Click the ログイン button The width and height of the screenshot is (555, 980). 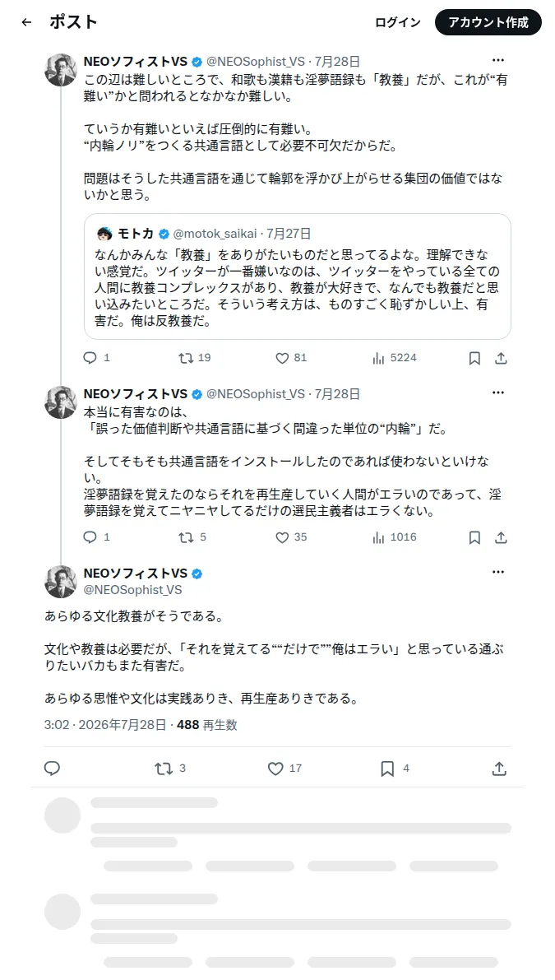pos(398,22)
